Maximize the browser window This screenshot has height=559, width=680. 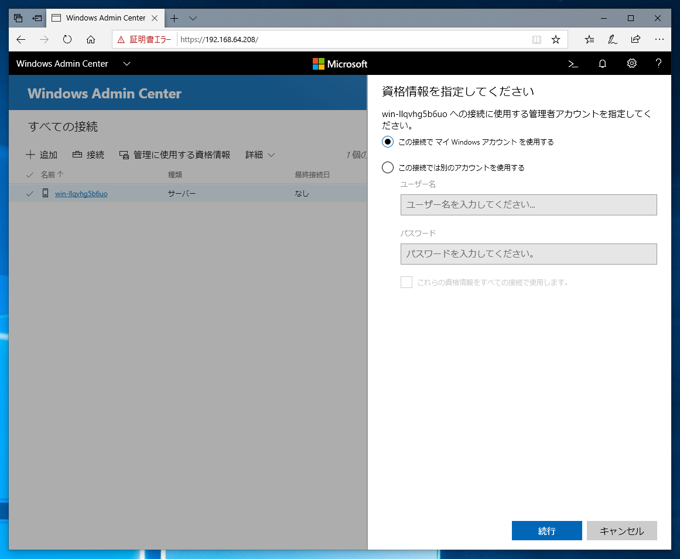point(631,18)
